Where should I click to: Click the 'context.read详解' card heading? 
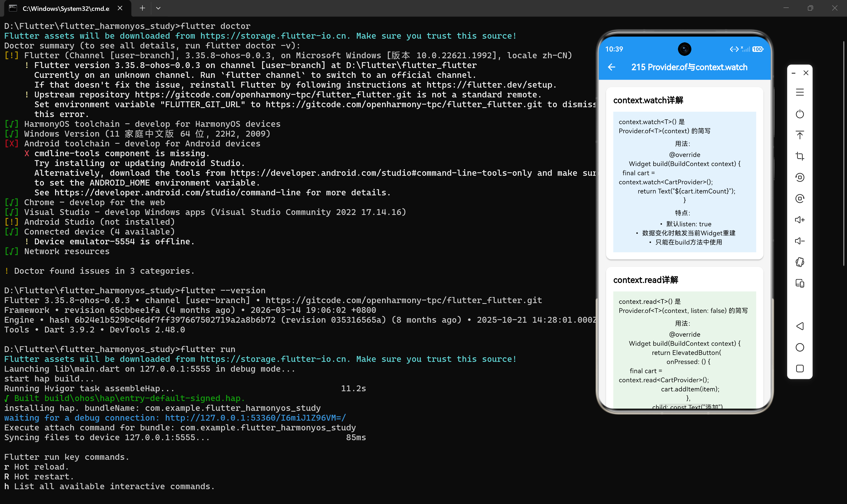tap(646, 280)
